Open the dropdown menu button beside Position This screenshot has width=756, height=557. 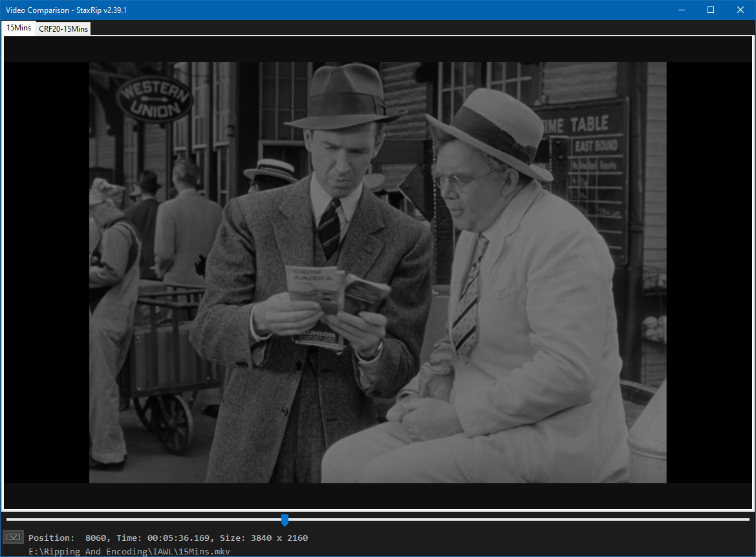(x=14, y=537)
